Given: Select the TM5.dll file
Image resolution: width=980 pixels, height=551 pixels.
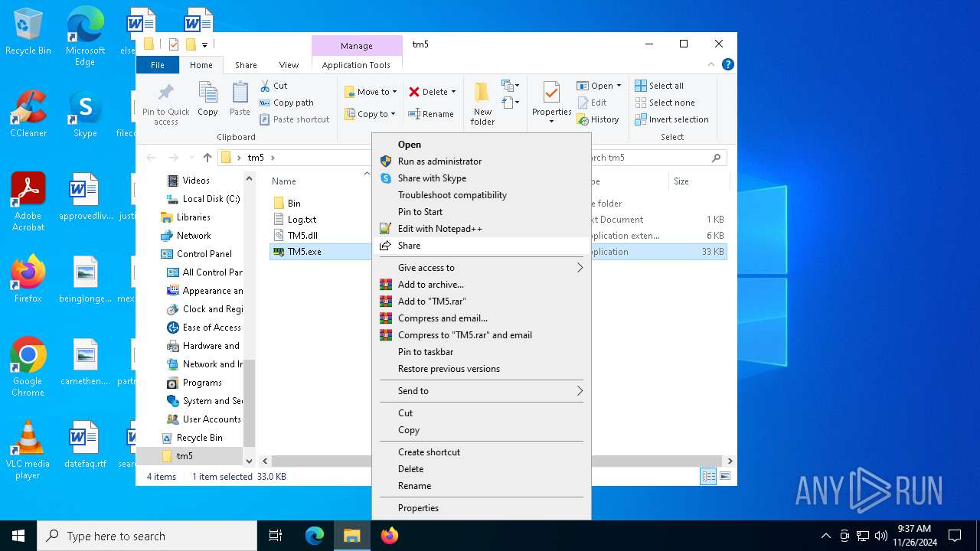Looking at the screenshot, I should click(x=302, y=236).
